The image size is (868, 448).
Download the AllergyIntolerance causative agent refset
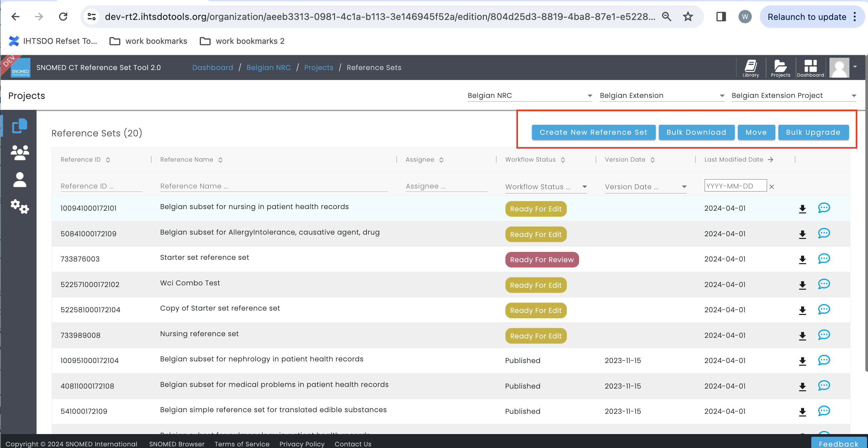pyautogui.click(x=802, y=234)
